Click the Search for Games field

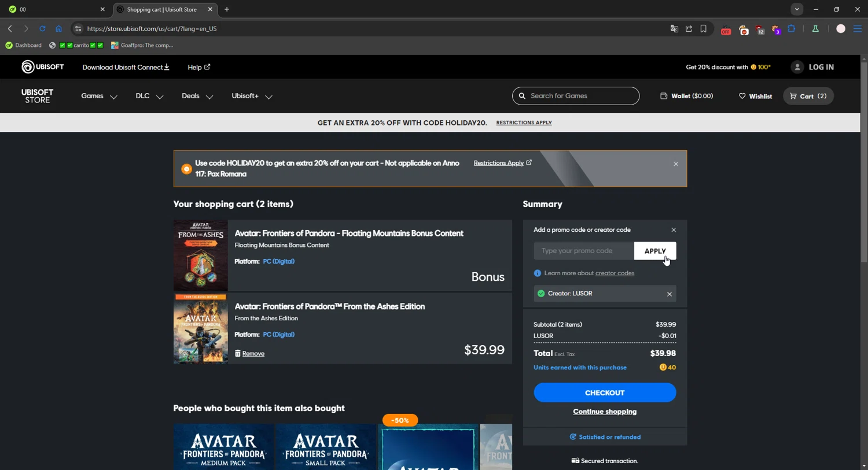point(576,96)
